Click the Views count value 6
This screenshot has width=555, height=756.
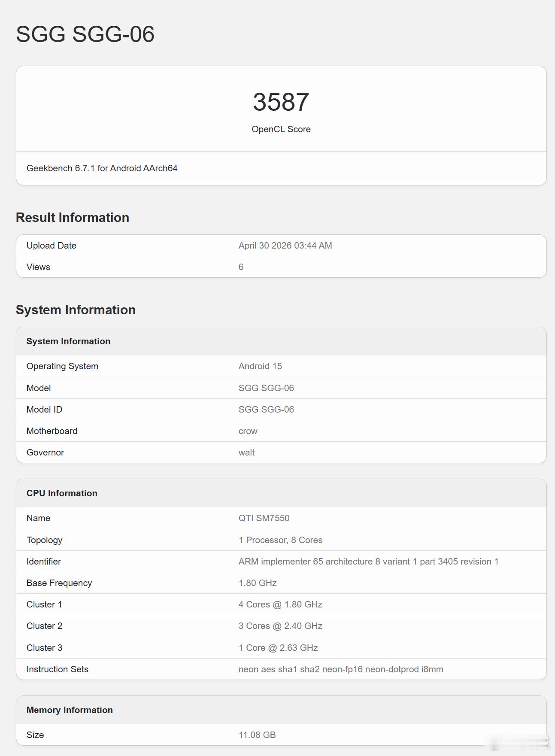(x=241, y=267)
